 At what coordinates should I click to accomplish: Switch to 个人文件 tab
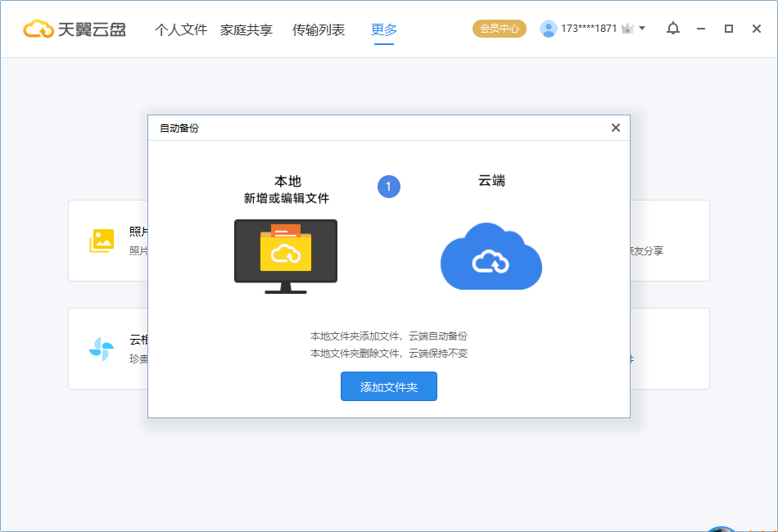point(181,29)
